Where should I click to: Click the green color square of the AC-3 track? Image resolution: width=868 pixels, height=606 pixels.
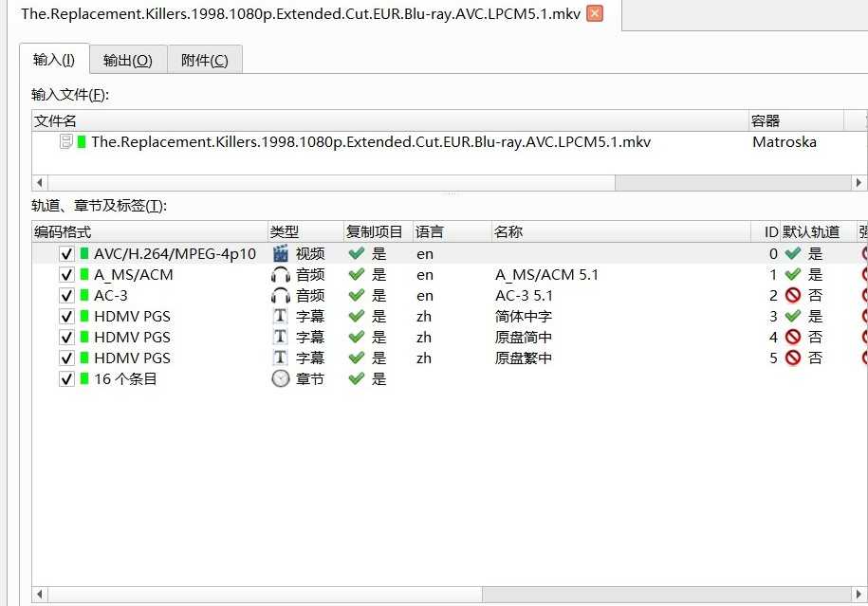[84, 295]
